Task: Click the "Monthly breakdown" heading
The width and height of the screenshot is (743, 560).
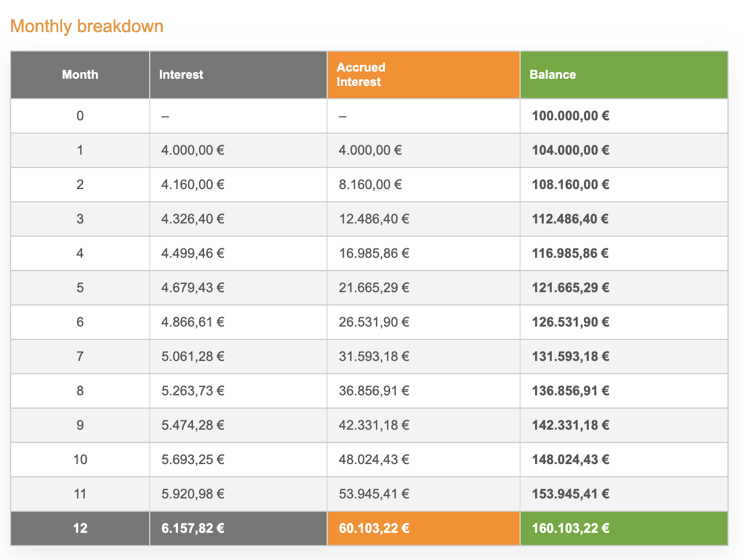Action: click(87, 27)
